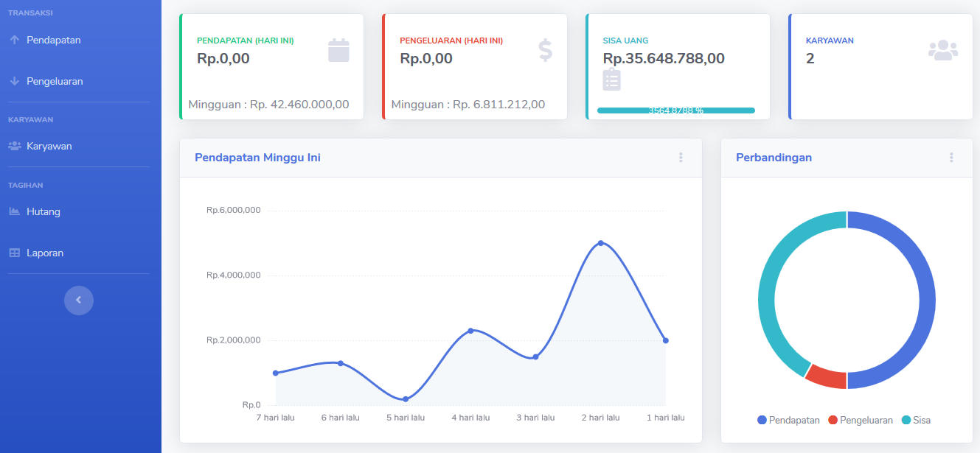
Task: Click the table icon beside Laporan
Action: [x=14, y=253]
